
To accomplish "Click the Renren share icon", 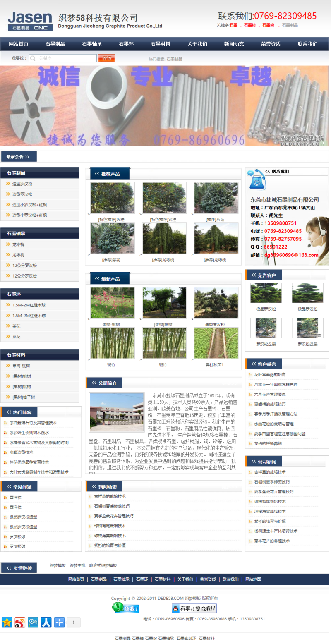I will (x=46, y=622).
